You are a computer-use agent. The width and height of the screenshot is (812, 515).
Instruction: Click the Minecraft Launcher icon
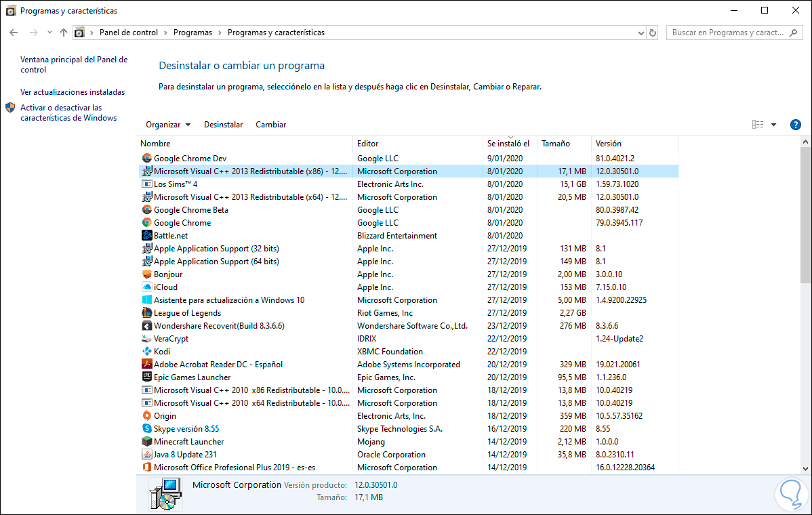point(147,442)
